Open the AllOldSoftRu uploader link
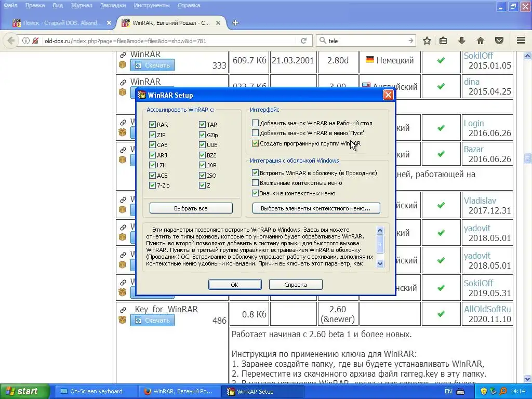 tap(487, 309)
